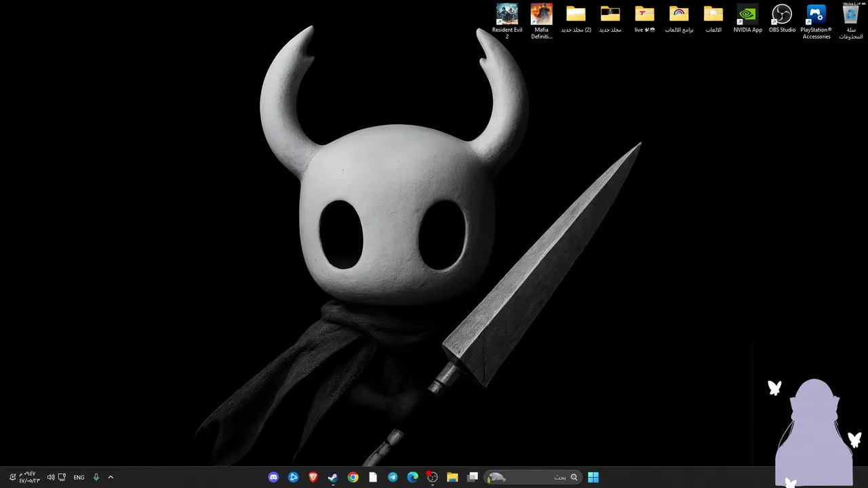Open File Explorer from taskbar
Viewport: 868px width, 488px height.
[452, 477]
